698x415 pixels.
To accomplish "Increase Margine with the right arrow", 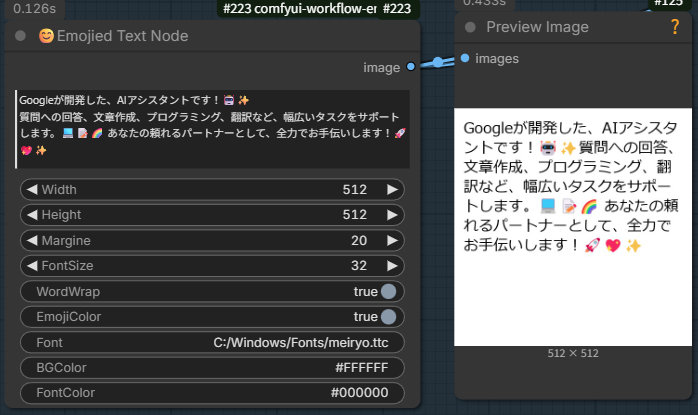I will tap(392, 240).
